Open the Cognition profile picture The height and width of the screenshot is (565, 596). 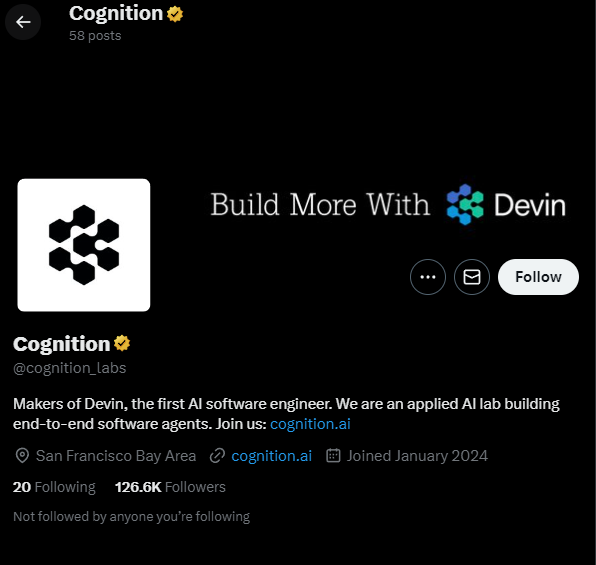click(84, 245)
